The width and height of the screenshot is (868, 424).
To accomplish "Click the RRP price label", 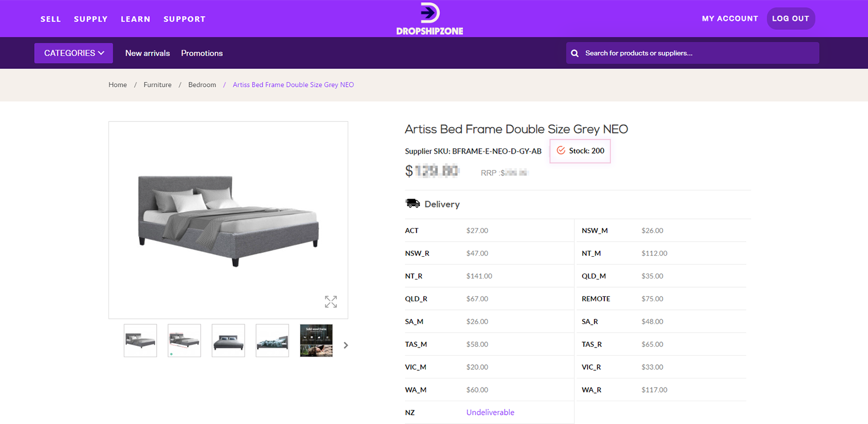I will point(505,173).
